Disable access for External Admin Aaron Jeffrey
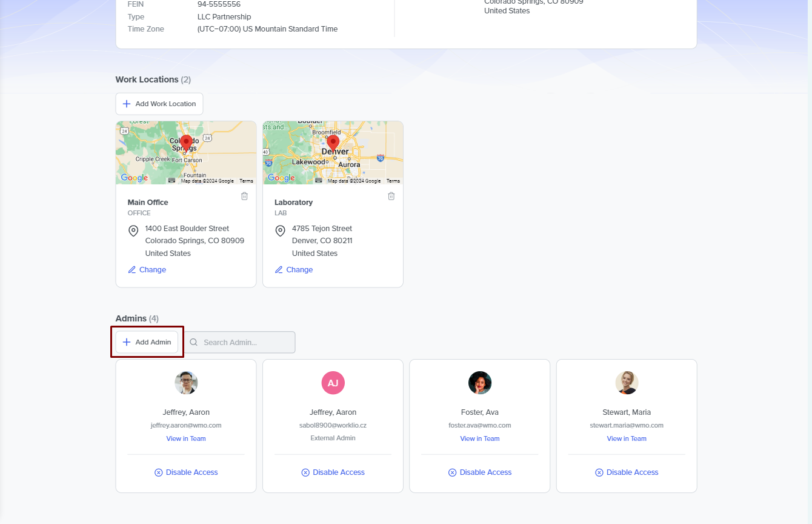The image size is (812, 524). coord(333,472)
